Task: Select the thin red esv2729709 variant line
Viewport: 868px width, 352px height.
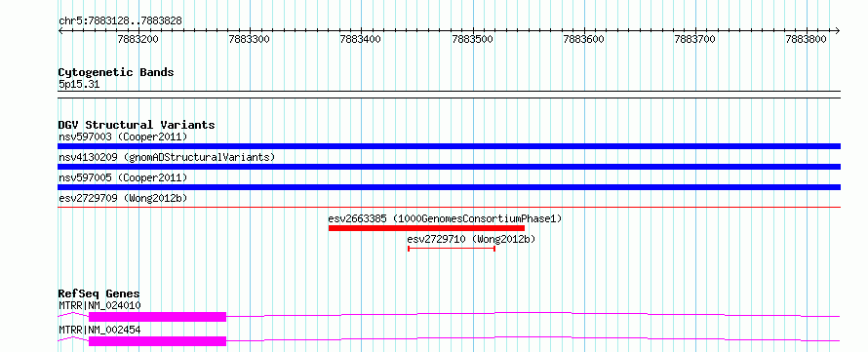Action: 449,207
